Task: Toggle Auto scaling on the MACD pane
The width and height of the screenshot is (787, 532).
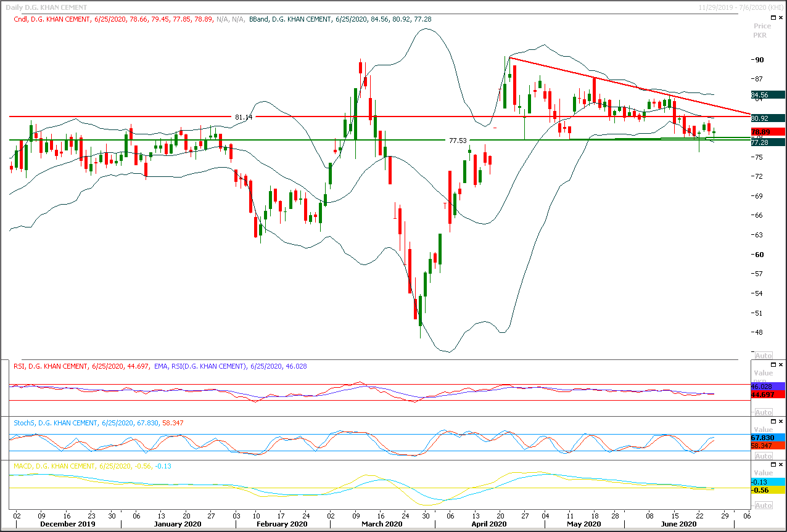Action: [x=764, y=505]
